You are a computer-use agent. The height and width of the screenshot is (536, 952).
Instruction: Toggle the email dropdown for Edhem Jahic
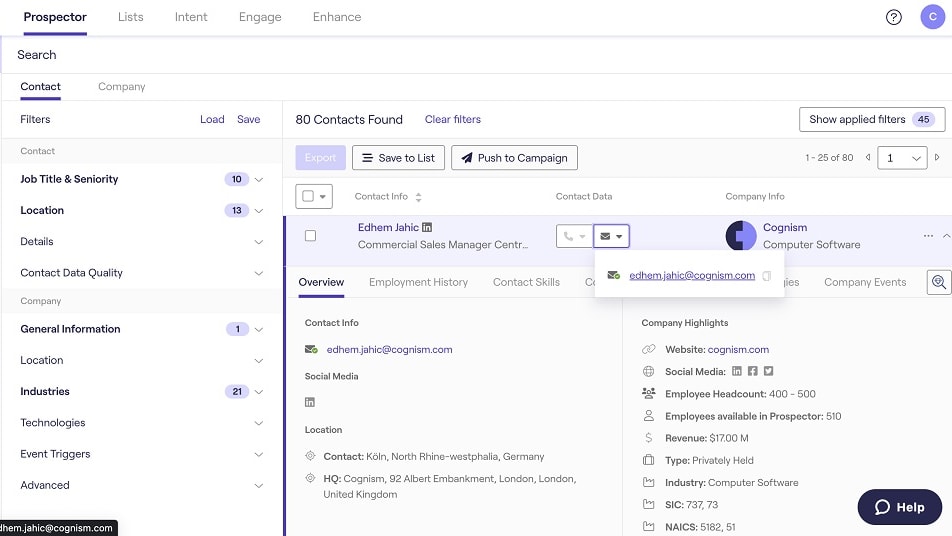point(611,236)
